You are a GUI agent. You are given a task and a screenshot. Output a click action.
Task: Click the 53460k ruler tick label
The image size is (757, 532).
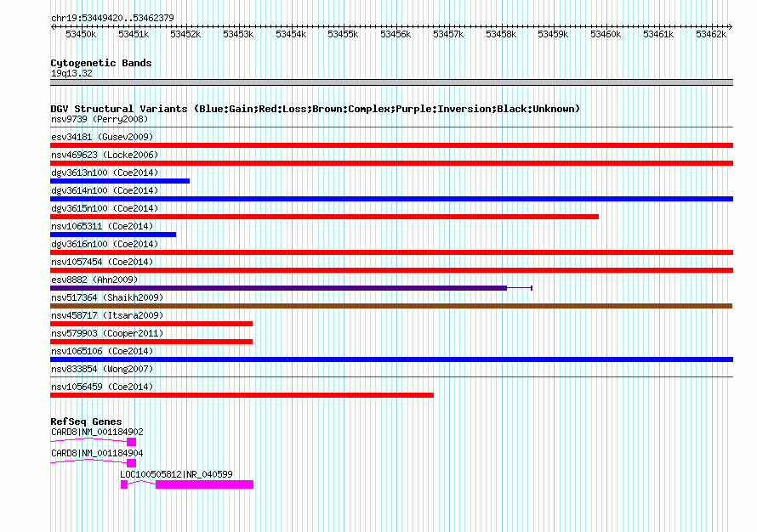pyautogui.click(x=606, y=34)
